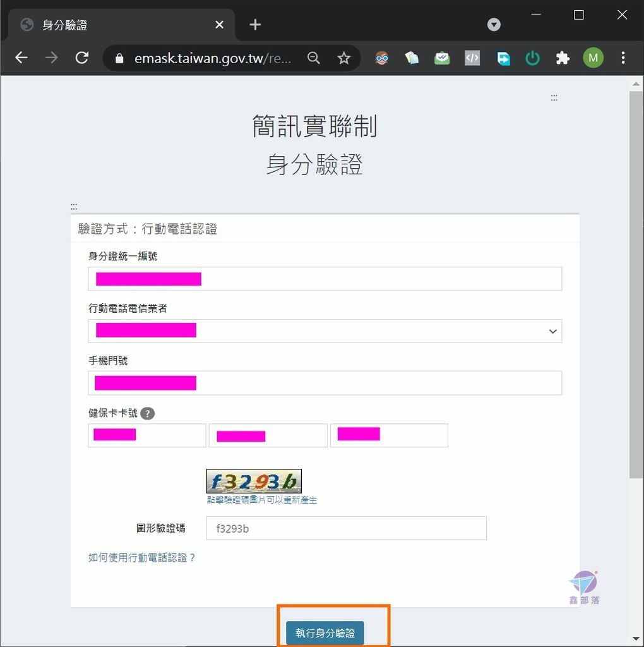The height and width of the screenshot is (647, 644).
Task: Click the scrollbar down arrow
Action: click(x=636, y=639)
